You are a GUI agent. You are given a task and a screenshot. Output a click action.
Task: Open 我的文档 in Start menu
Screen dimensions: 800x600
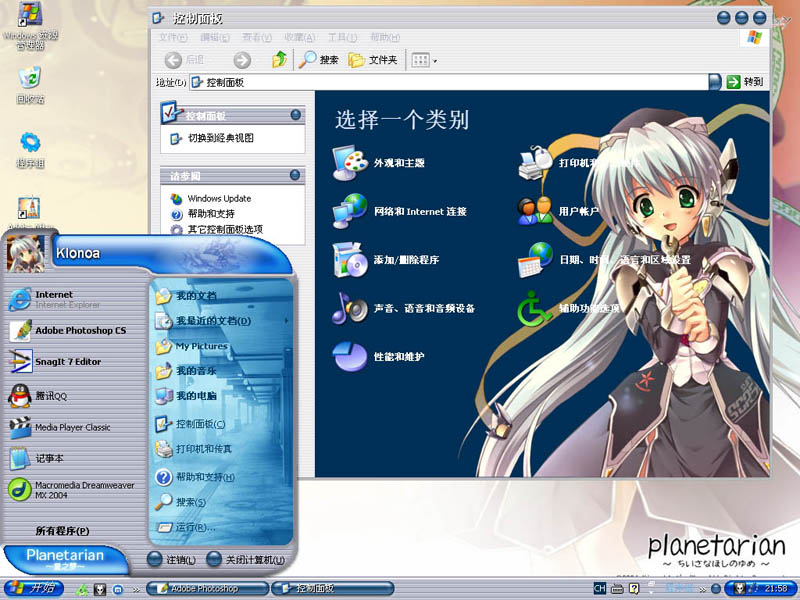[x=221, y=295]
